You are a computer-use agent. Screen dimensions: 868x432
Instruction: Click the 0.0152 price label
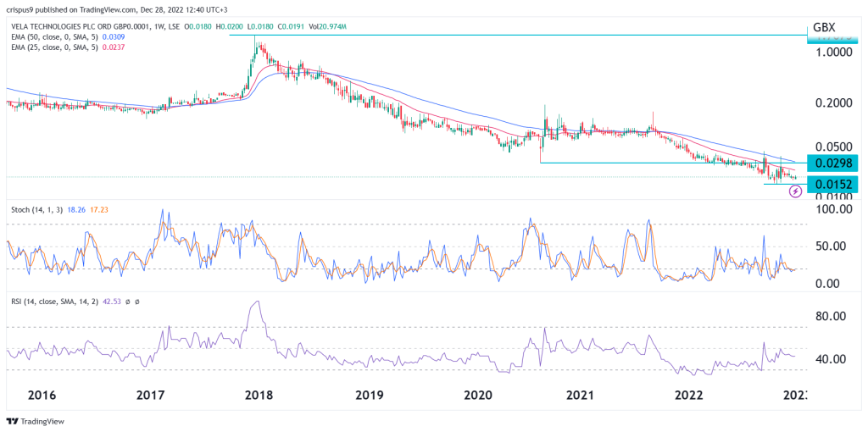pos(832,184)
